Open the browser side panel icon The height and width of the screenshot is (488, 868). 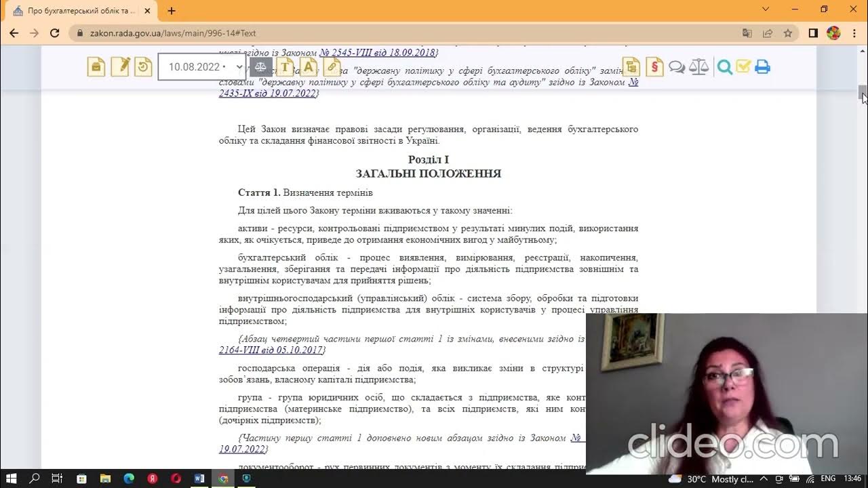point(813,33)
